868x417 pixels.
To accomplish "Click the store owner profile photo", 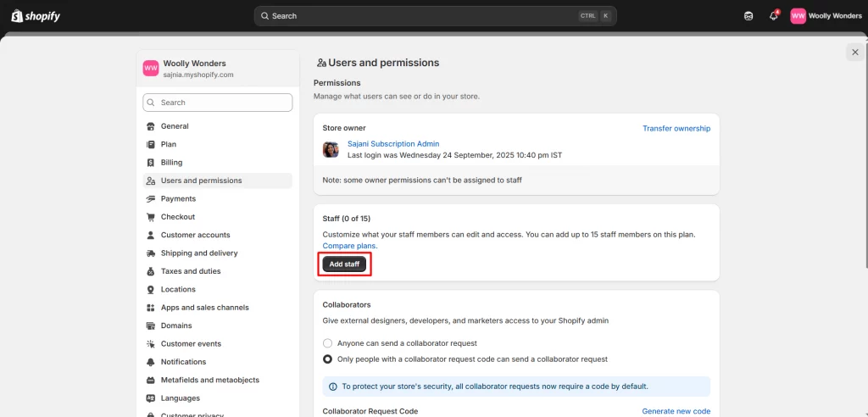I will coord(331,149).
